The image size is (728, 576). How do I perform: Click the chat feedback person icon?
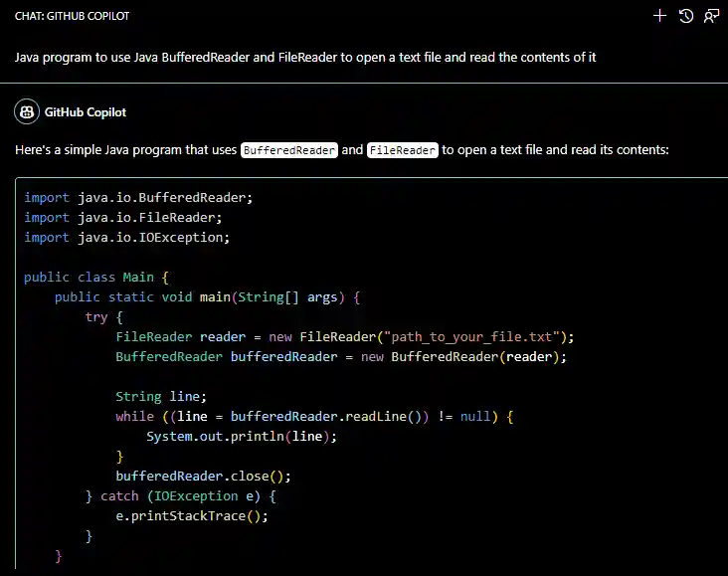(711, 16)
